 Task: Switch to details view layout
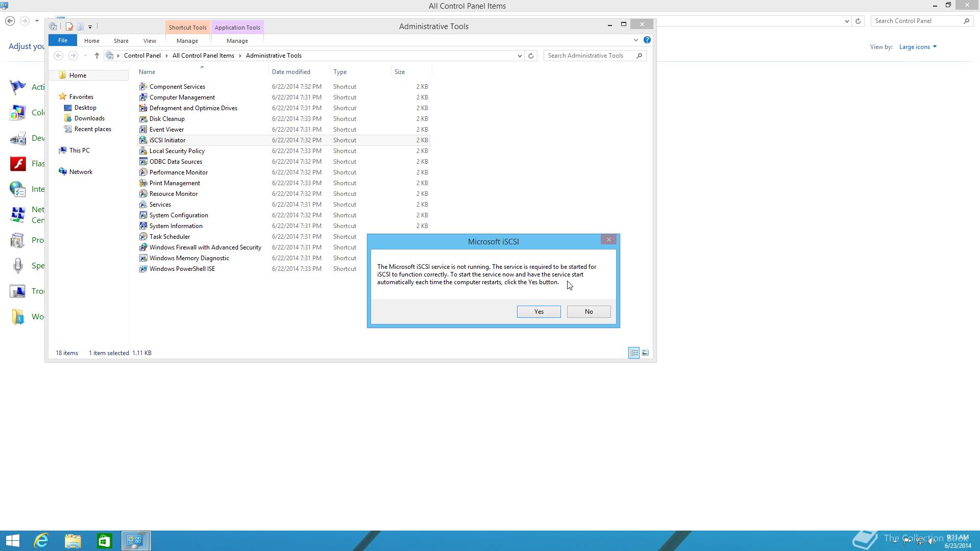(x=634, y=353)
